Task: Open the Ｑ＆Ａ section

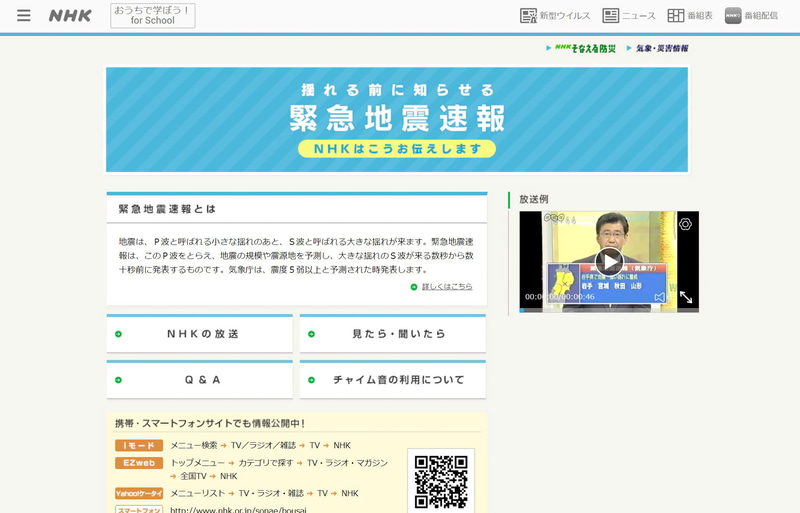Action: point(199,379)
